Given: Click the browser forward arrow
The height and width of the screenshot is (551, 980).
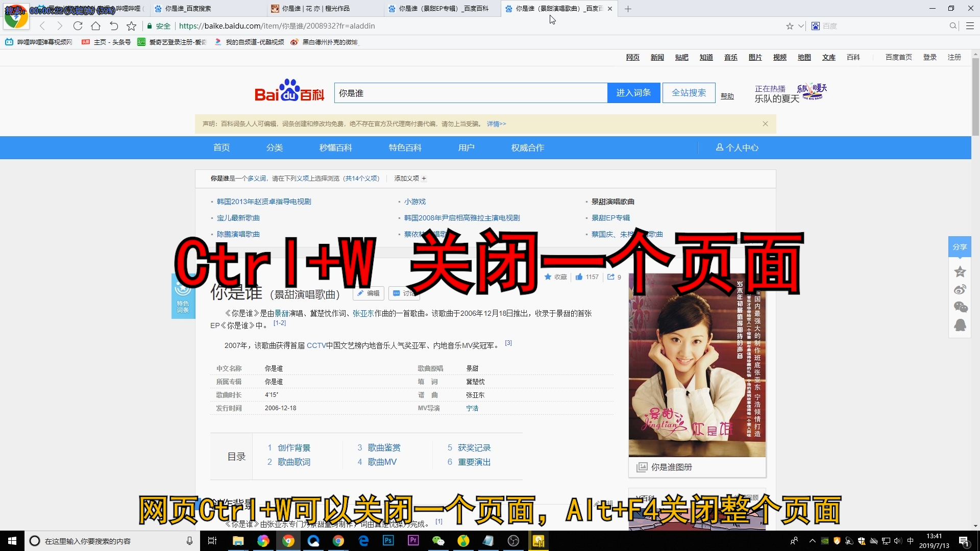Looking at the screenshot, I should [x=59, y=26].
